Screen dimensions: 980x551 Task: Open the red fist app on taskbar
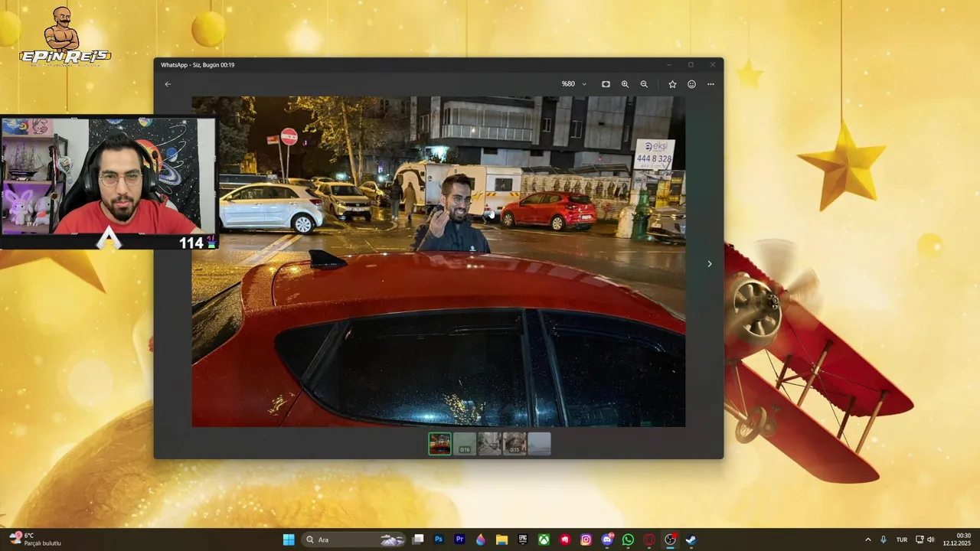[x=565, y=540]
